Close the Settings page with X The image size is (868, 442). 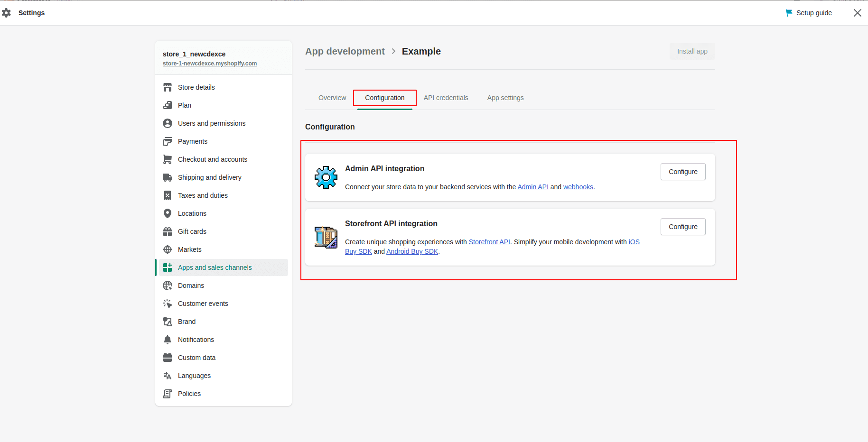857,13
